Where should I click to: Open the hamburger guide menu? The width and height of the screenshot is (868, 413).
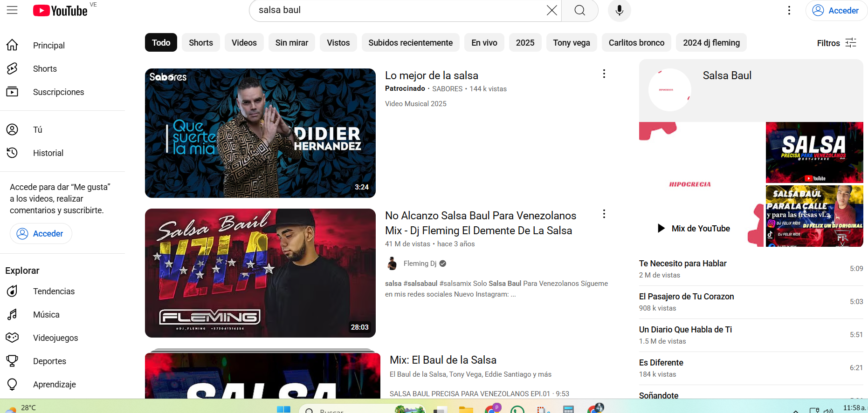click(12, 10)
